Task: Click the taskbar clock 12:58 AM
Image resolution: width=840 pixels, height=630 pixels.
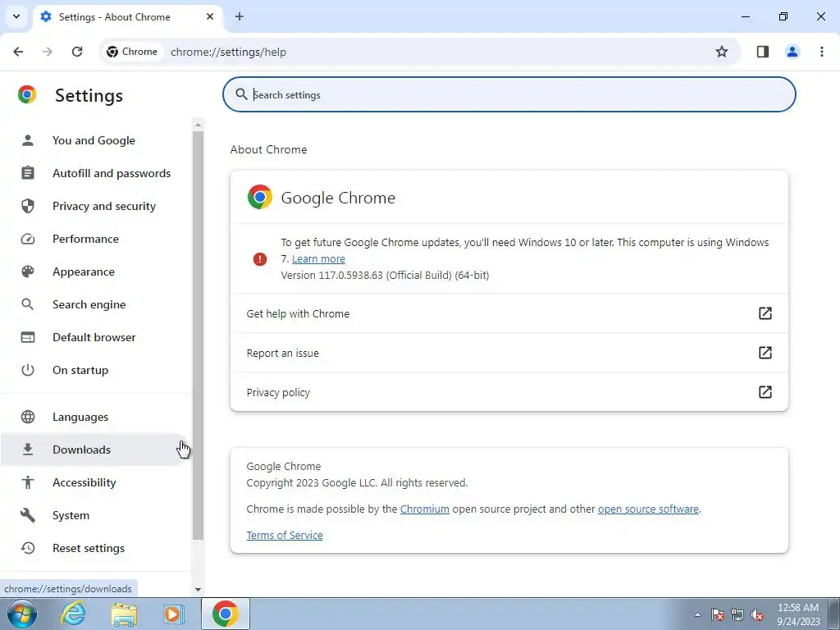Action: click(x=798, y=608)
